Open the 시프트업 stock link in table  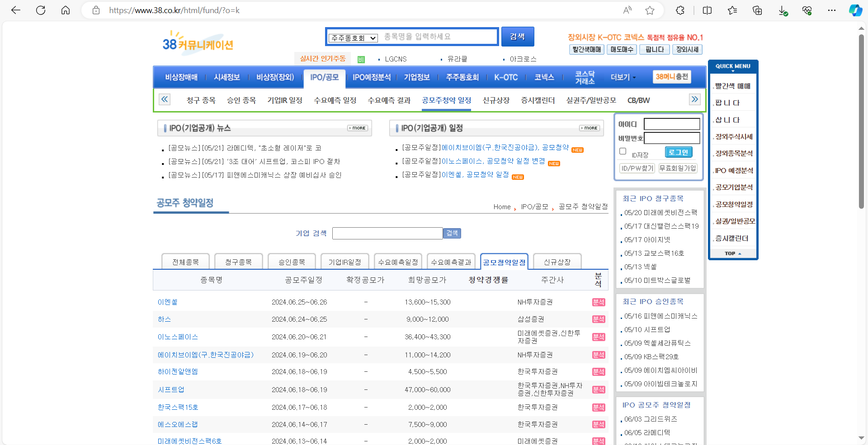(x=171, y=389)
